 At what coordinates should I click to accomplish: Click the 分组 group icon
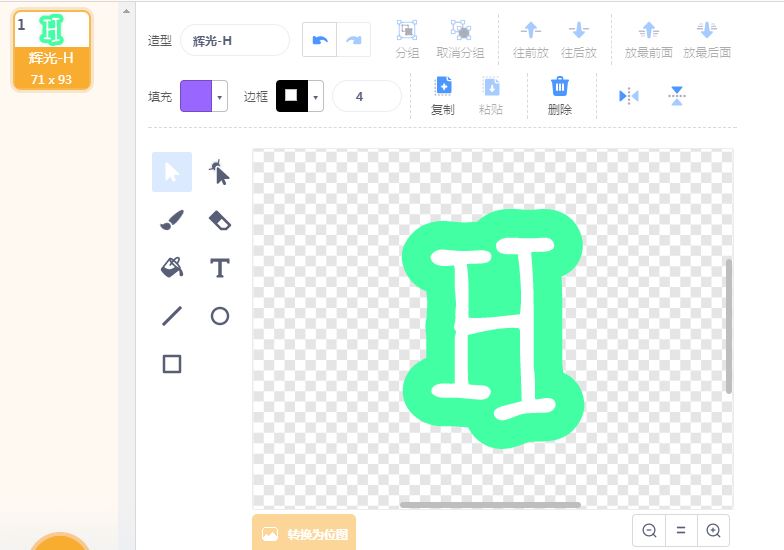coord(407,30)
